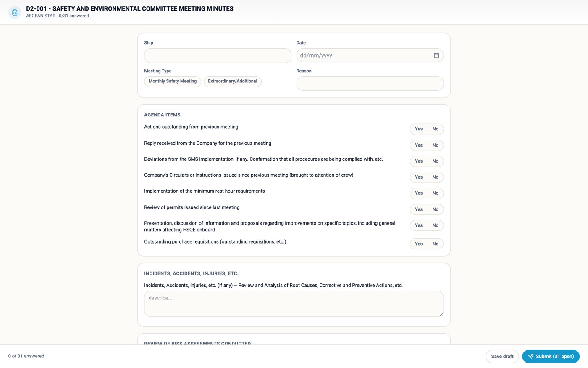Choose No for Actions outstanding from previous meeting

pos(435,129)
